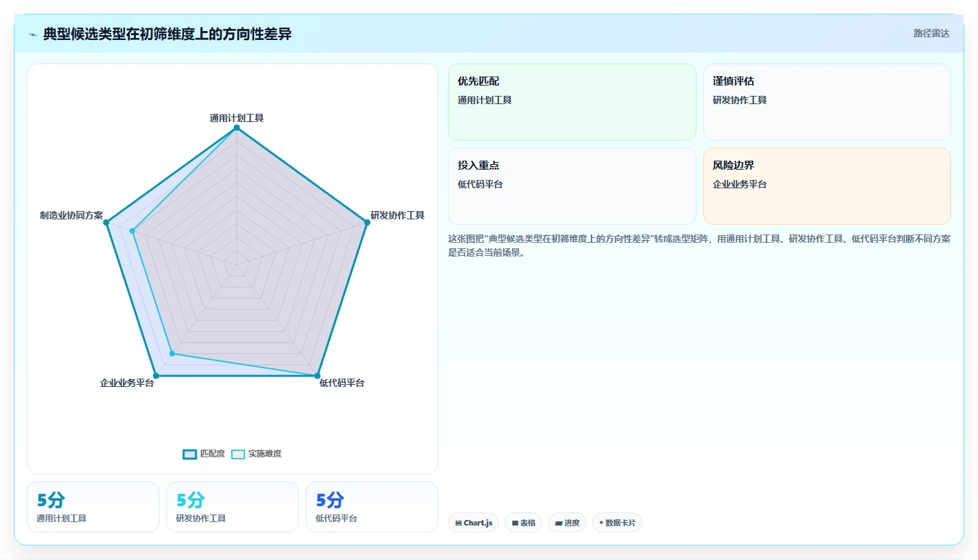The image size is (978, 560).
Task: Click 研发协作工具 caption in bottom score card
Action: (201, 518)
